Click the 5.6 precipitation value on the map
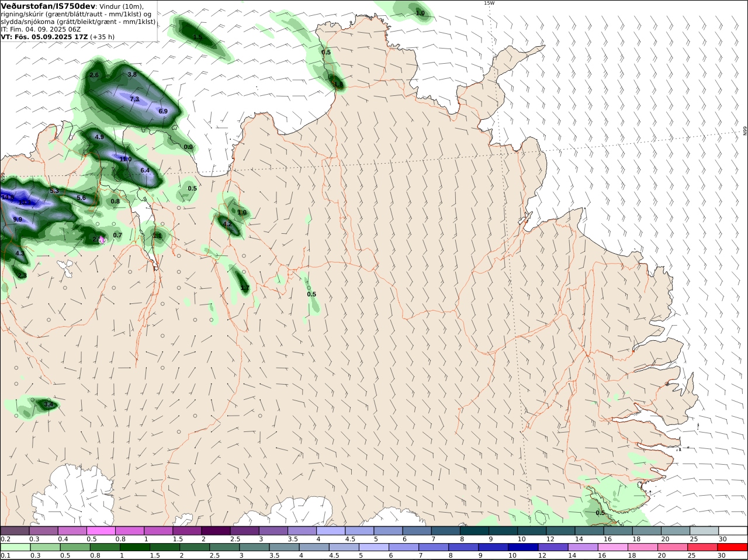 point(81,198)
